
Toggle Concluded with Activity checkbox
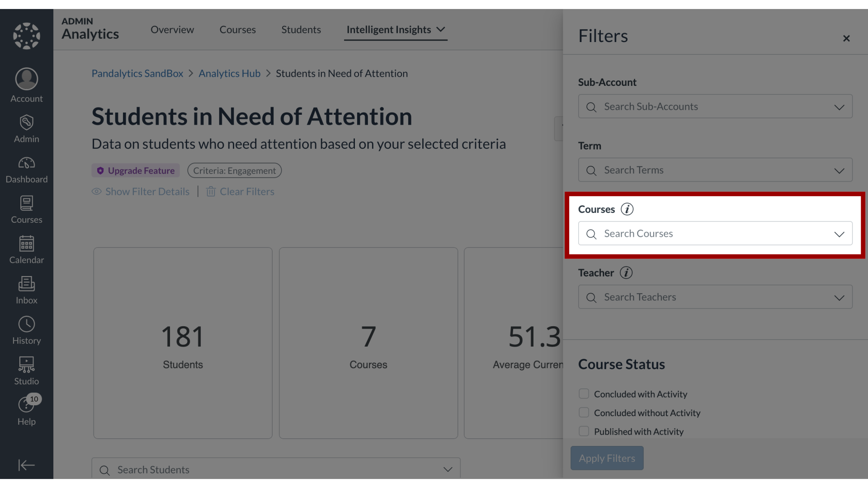(x=584, y=393)
